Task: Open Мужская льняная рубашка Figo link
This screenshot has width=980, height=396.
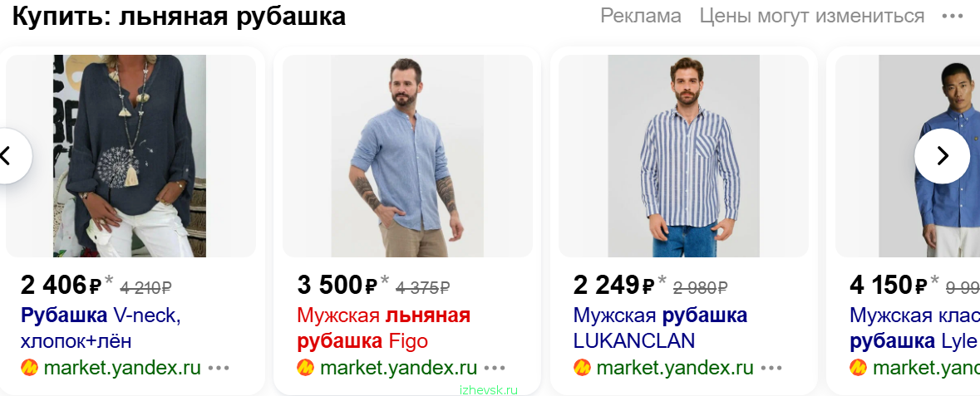Action: pyautogui.click(x=383, y=329)
